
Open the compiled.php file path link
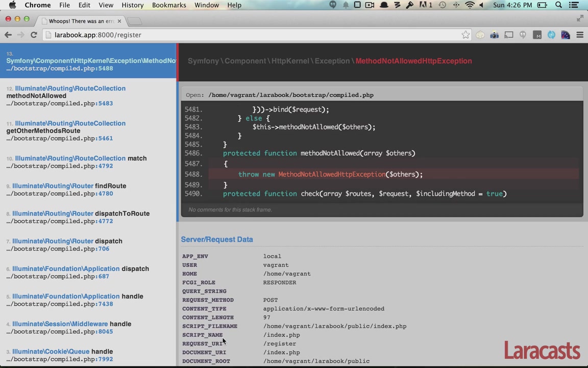click(x=290, y=95)
